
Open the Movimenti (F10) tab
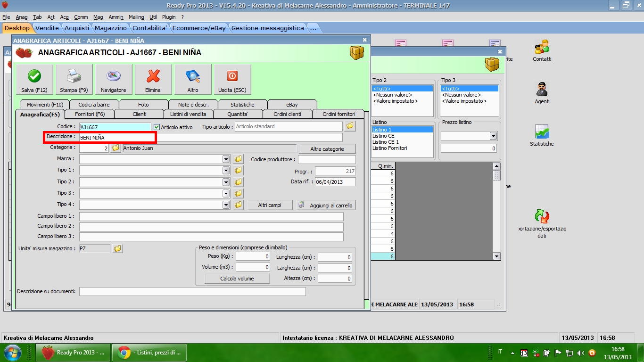pyautogui.click(x=45, y=105)
